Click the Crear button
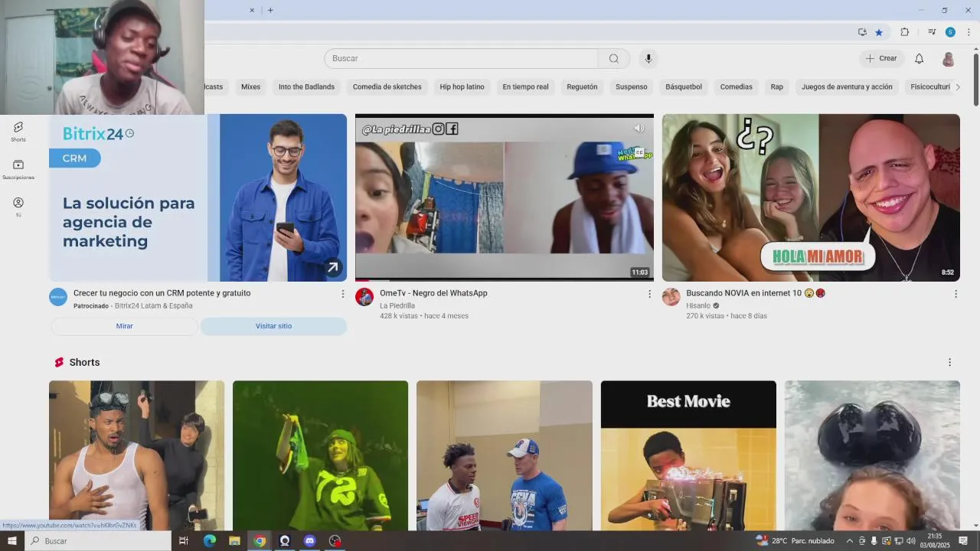This screenshot has width=980, height=551. tap(881, 59)
